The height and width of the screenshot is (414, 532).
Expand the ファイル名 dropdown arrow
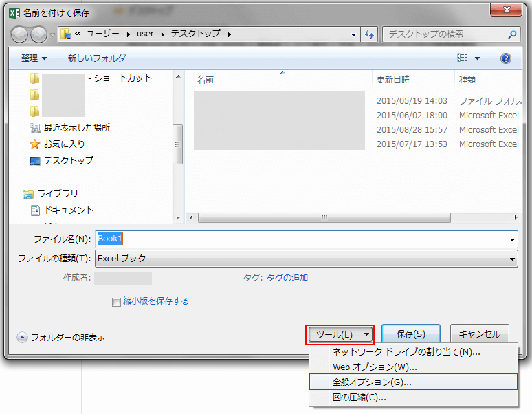pyautogui.click(x=512, y=239)
